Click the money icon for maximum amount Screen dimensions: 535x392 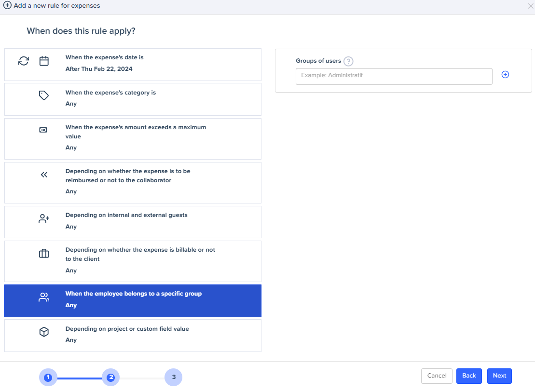point(43,130)
